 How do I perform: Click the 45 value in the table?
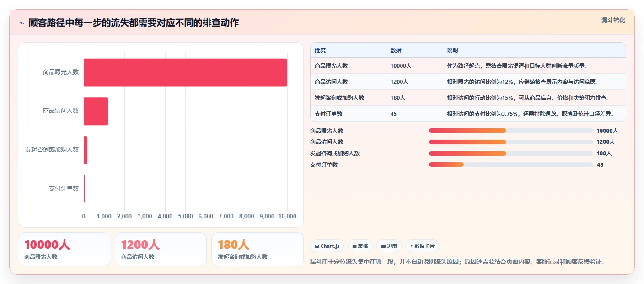coord(394,114)
